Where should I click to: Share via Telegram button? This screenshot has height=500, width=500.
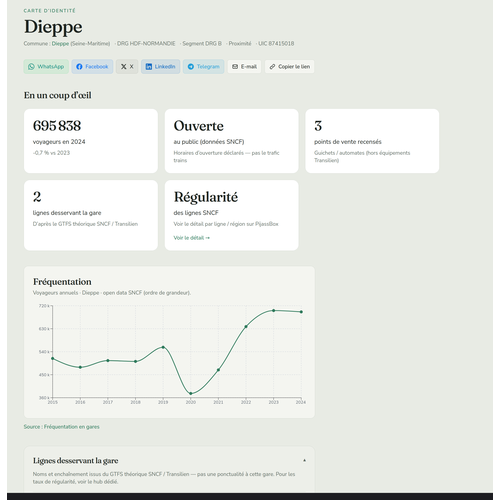(x=203, y=67)
